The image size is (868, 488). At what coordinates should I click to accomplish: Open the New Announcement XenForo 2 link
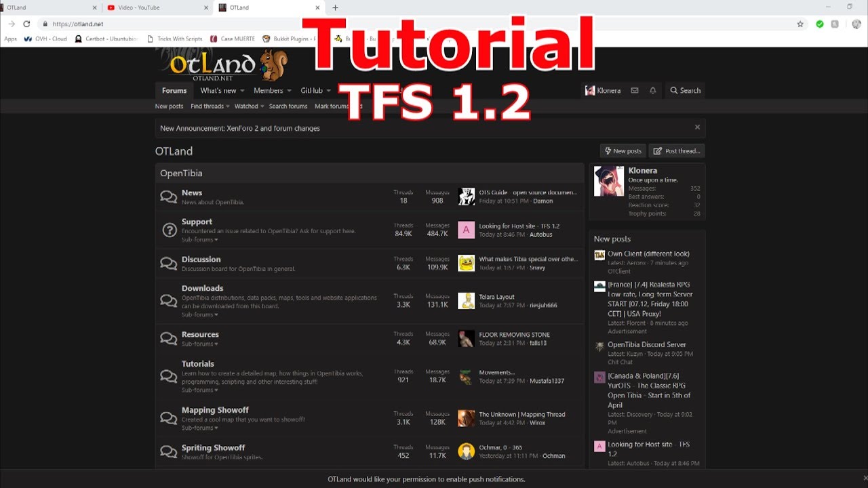click(x=240, y=128)
